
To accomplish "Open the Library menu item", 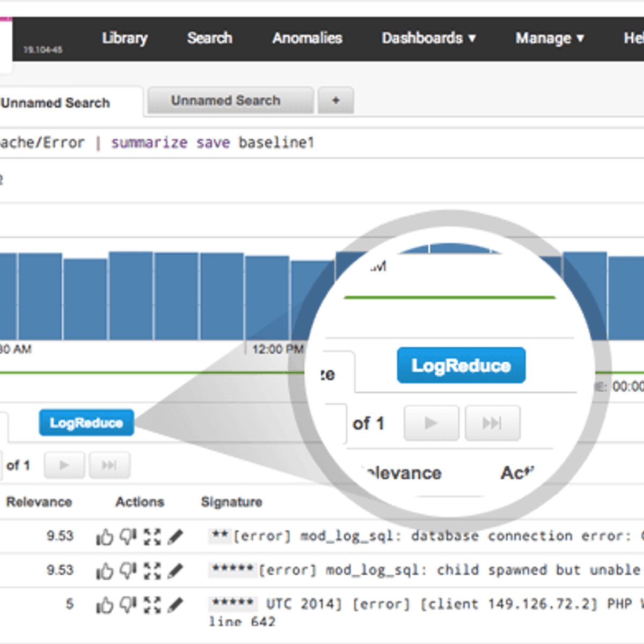I will point(125,38).
